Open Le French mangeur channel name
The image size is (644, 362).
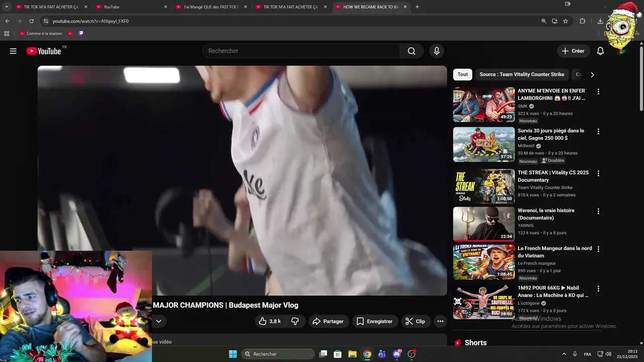click(x=537, y=263)
